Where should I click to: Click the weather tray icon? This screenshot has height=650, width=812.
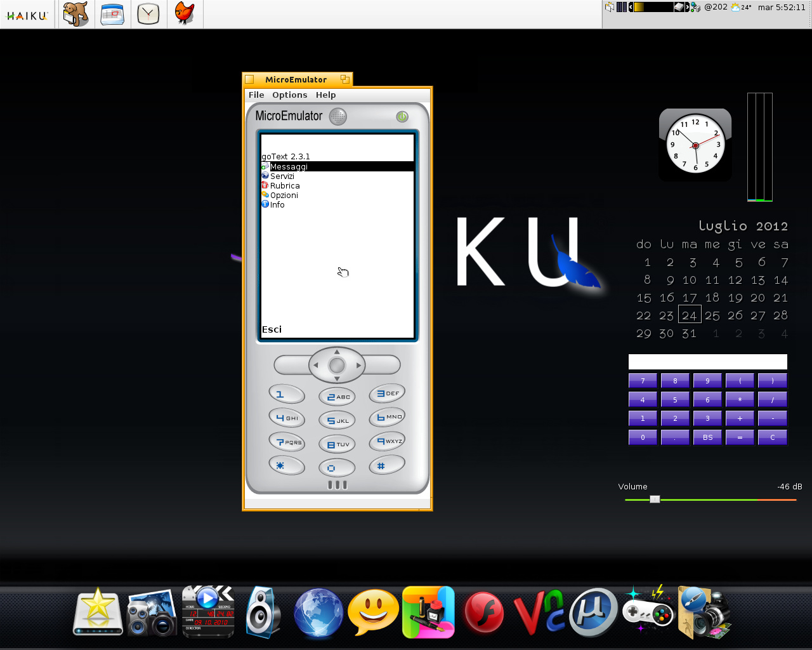(735, 7)
